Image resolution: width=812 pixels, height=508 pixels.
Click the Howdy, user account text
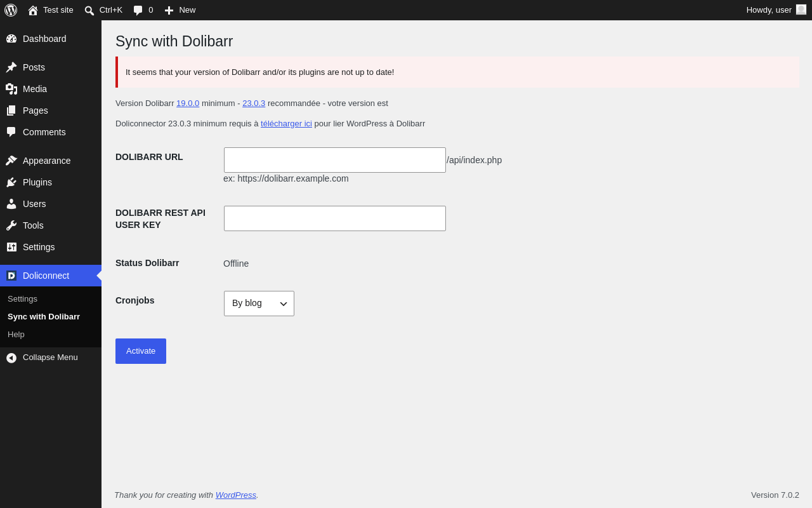pyautogui.click(x=769, y=10)
